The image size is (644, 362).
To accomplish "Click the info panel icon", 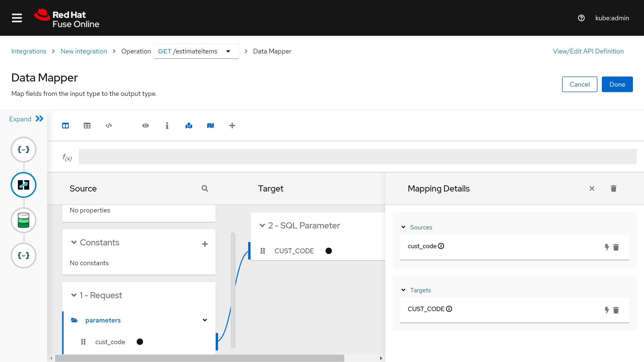I will (167, 126).
